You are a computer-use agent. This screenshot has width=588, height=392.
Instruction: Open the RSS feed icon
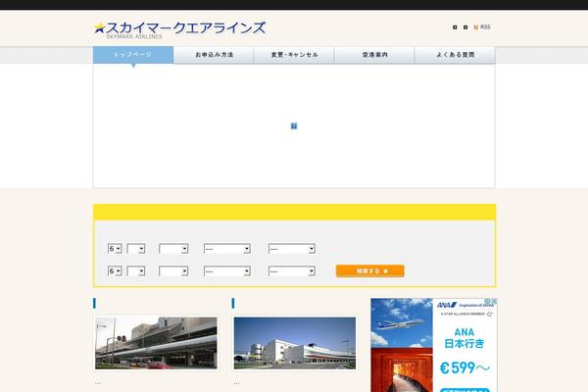click(476, 27)
